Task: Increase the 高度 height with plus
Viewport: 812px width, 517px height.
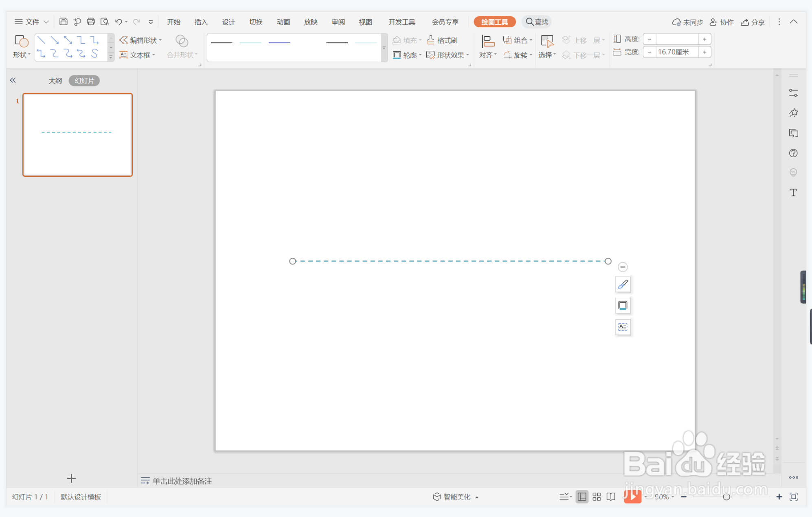Action: (704, 39)
